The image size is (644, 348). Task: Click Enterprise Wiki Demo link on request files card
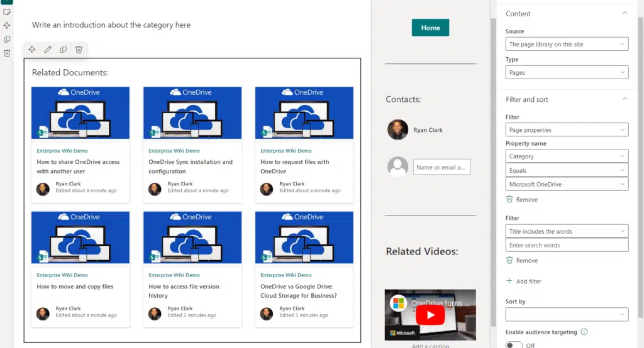click(286, 151)
